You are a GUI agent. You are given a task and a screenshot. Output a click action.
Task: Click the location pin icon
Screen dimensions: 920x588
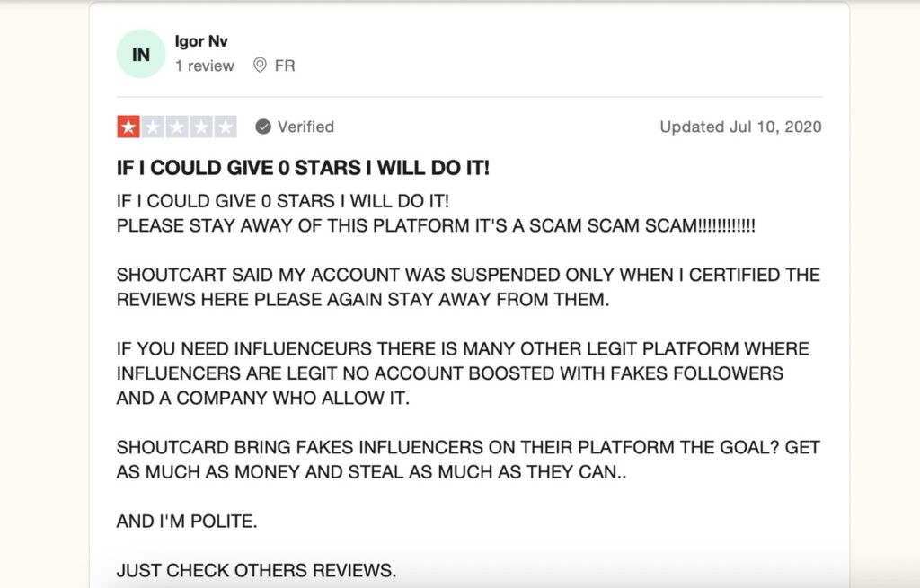coord(260,65)
